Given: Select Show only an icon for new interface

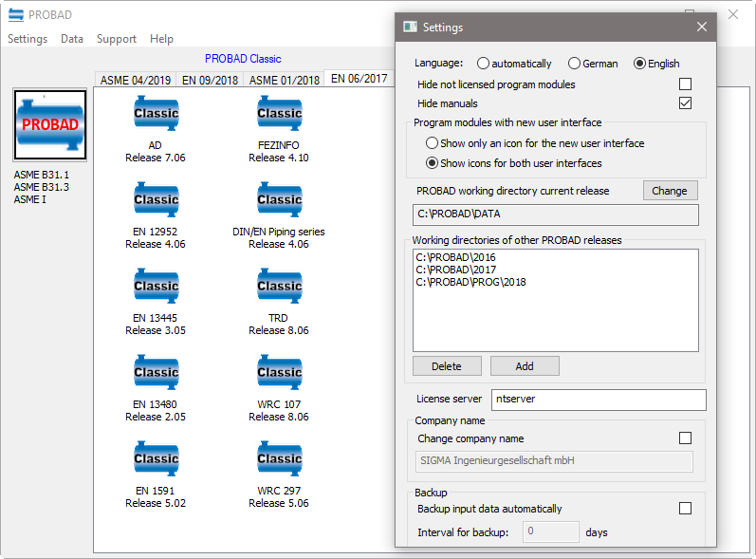Looking at the screenshot, I should (433, 143).
